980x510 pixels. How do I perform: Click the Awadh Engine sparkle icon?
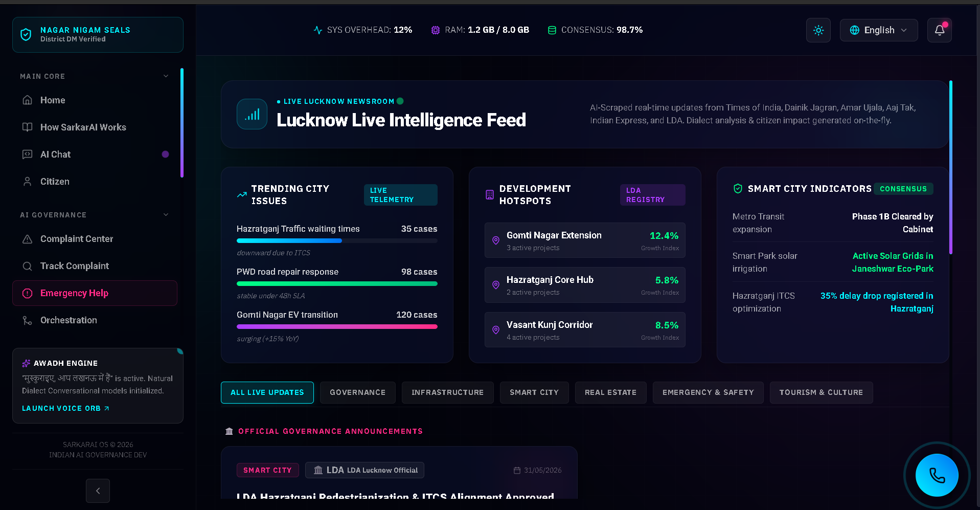[x=26, y=363]
